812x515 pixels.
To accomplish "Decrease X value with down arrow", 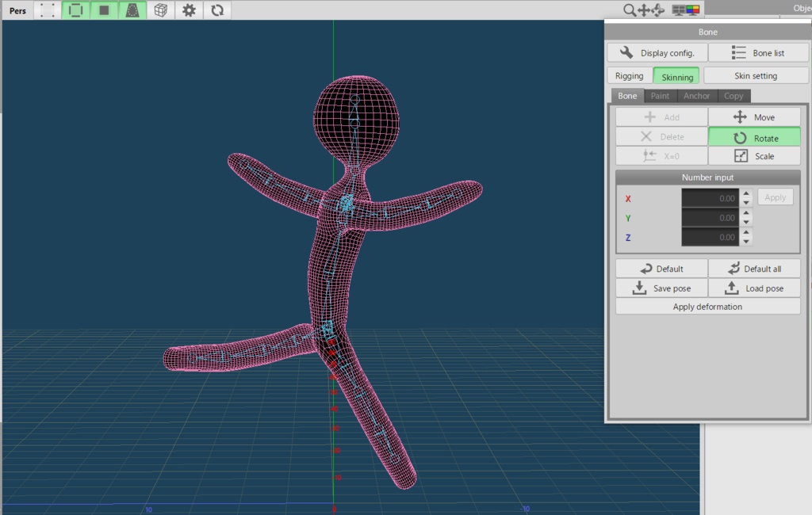I will tap(745, 203).
